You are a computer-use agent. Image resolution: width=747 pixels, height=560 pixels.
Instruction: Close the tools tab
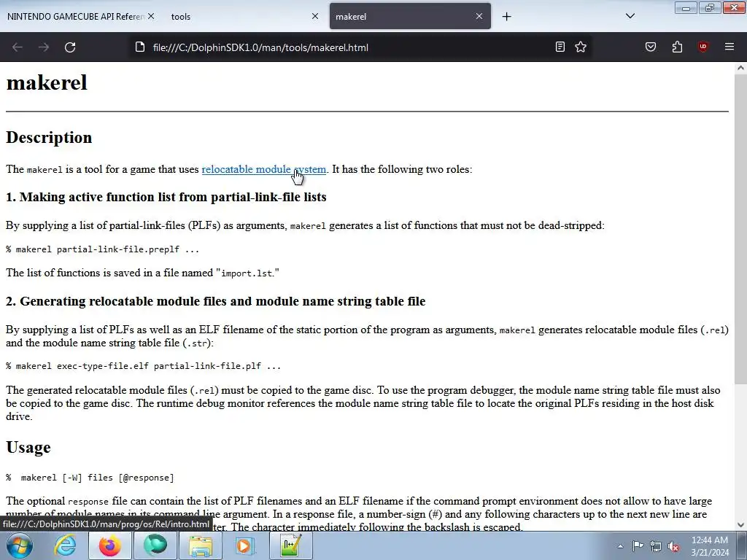(x=315, y=16)
